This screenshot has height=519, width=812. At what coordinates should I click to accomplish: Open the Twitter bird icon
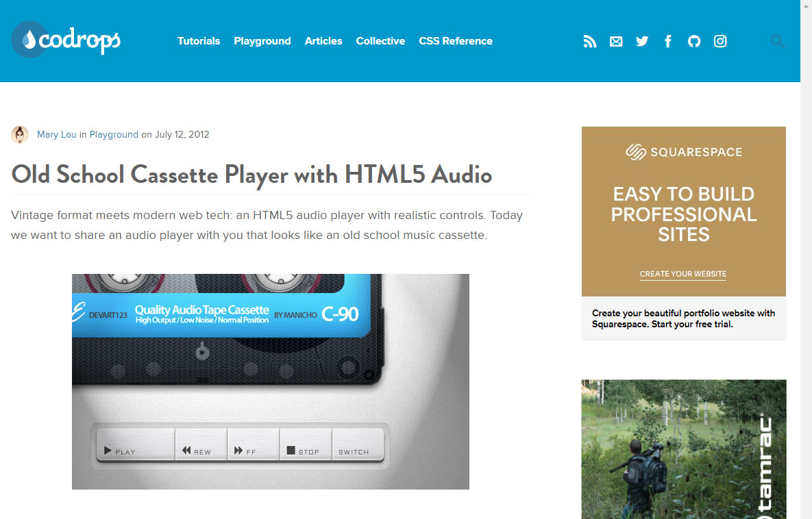point(642,41)
